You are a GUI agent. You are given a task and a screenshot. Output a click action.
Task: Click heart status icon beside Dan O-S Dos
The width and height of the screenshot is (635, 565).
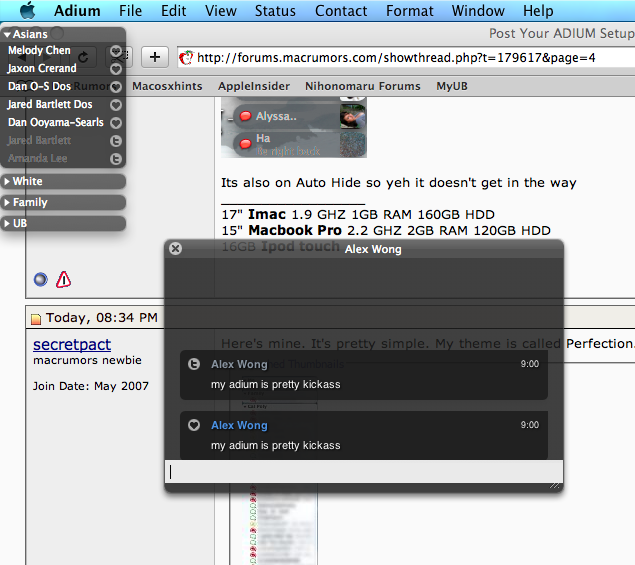point(116,87)
